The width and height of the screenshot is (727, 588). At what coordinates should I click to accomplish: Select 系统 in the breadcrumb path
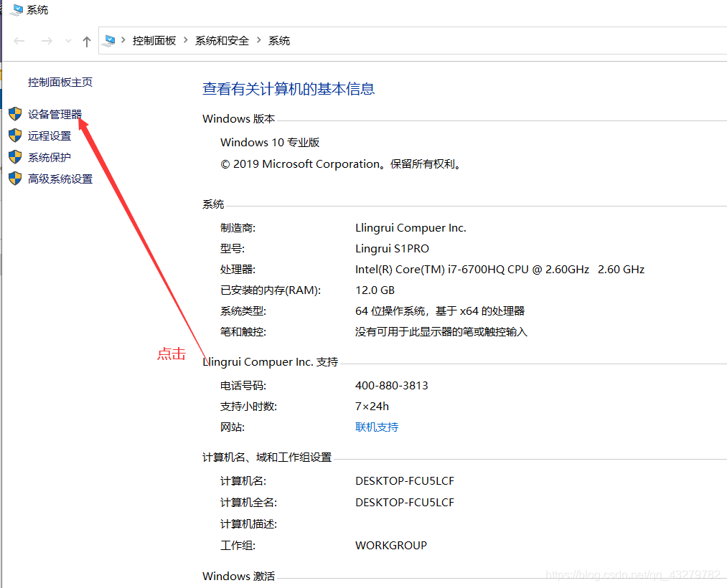(x=279, y=41)
